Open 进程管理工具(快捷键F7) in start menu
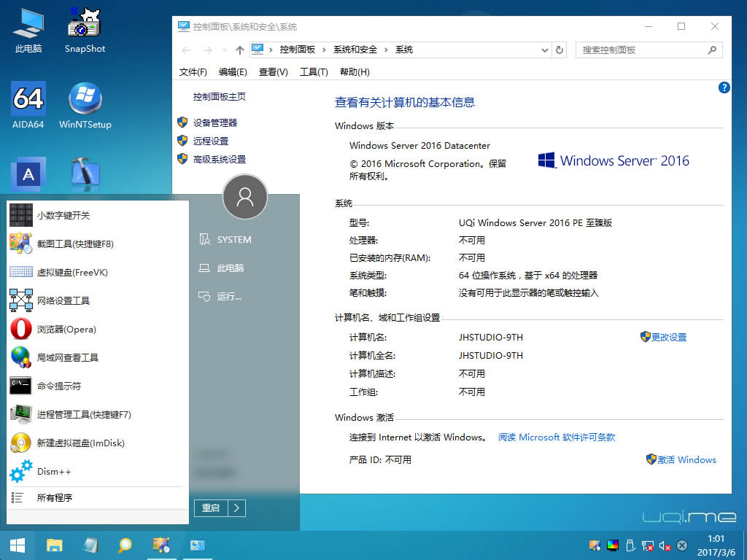Screen dimensions: 747x560 pyautogui.click(x=98, y=414)
